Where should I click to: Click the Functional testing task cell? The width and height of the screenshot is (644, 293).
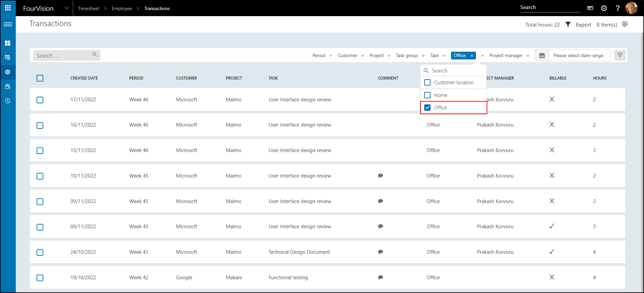(x=288, y=278)
